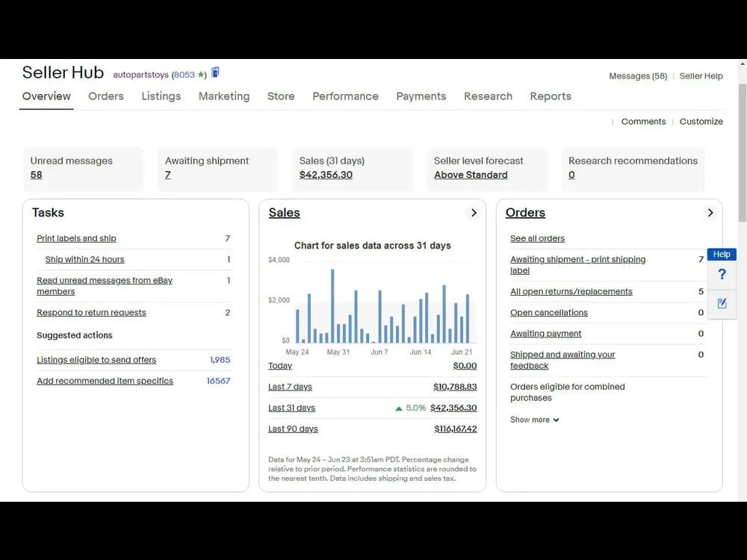Image resolution: width=747 pixels, height=560 pixels.
Task: Switch to the Performance tab
Action: pos(345,96)
